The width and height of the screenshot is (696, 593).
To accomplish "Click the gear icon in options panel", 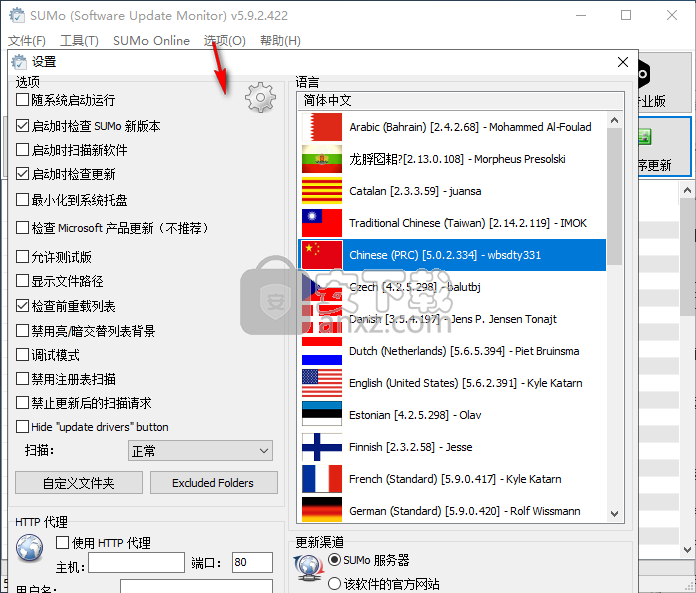I will tap(260, 97).
